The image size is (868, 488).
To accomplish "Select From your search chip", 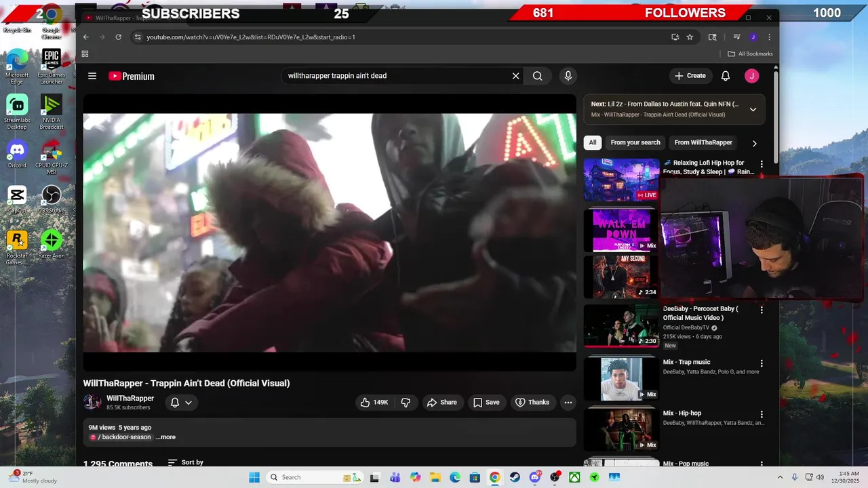I will point(635,142).
